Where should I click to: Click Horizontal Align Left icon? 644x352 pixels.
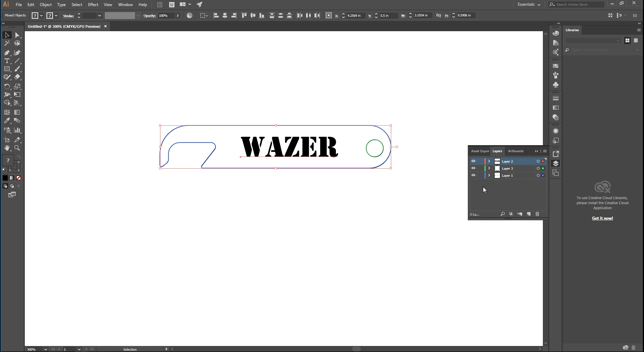pos(216,15)
